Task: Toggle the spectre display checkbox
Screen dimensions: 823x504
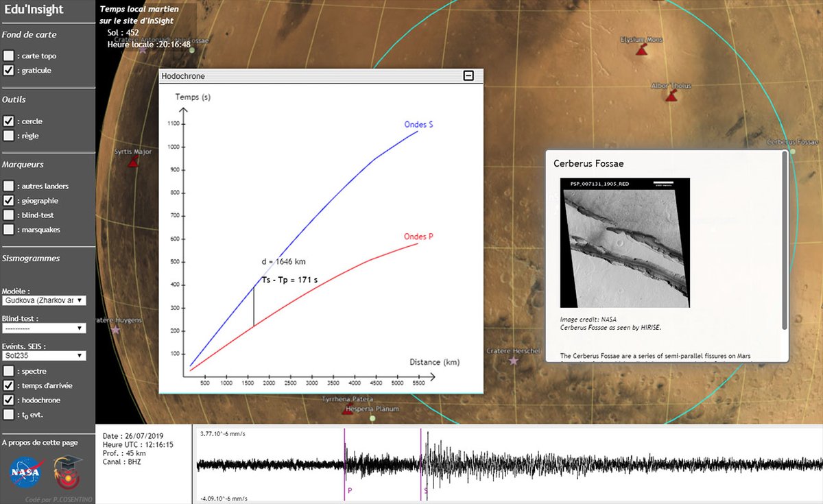Action: pyautogui.click(x=8, y=371)
